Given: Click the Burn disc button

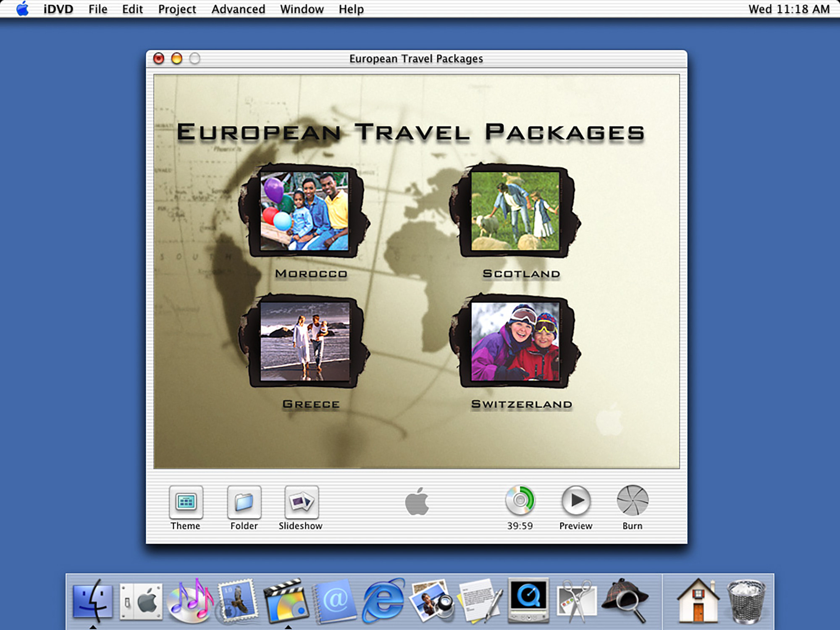Looking at the screenshot, I should click(633, 501).
